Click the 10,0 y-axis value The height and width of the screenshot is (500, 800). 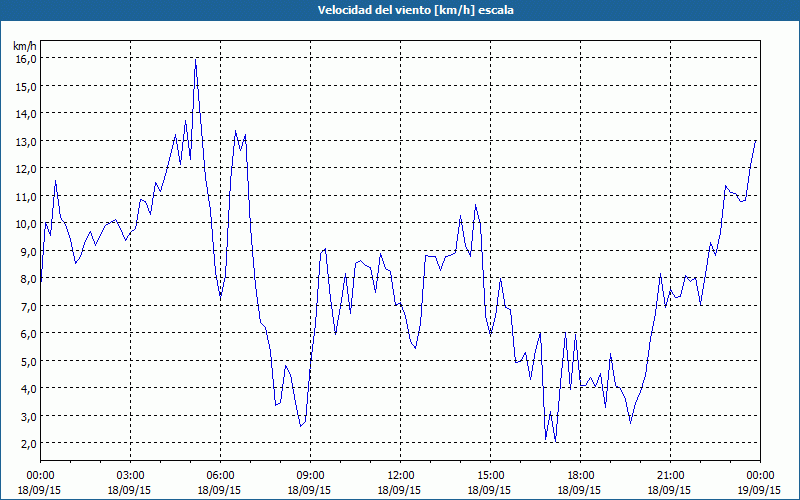coord(26,224)
